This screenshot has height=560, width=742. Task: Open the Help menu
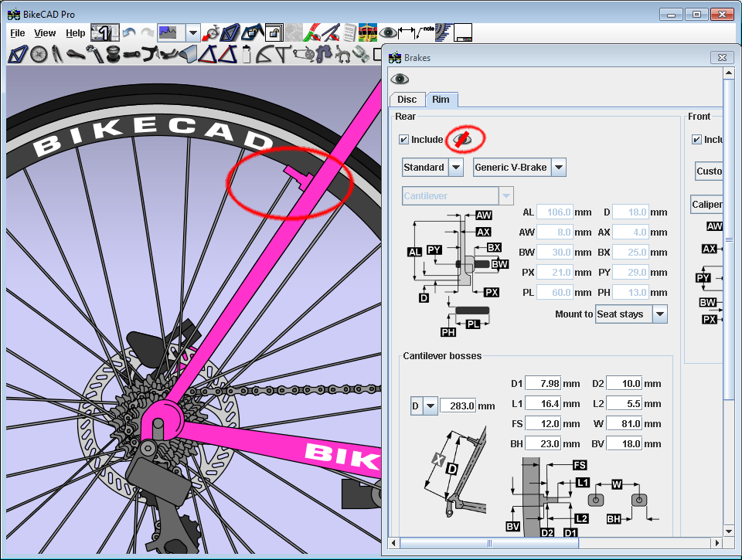click(x=76, y=33)
